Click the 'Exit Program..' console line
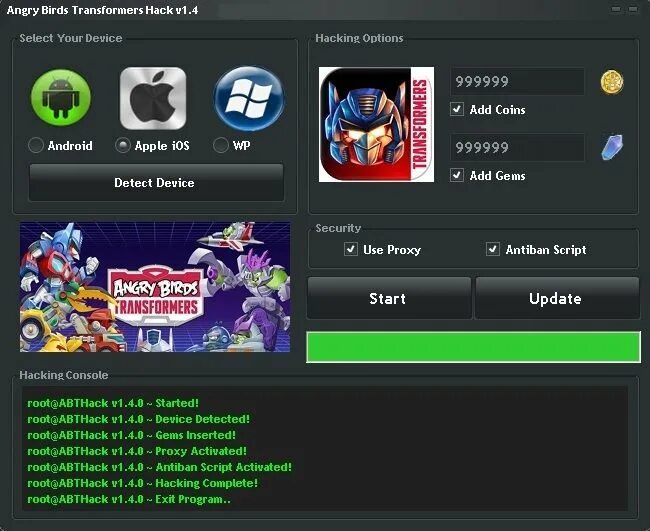Image resolution: width=650 pixels, height=531 pixels. [129, 499]
